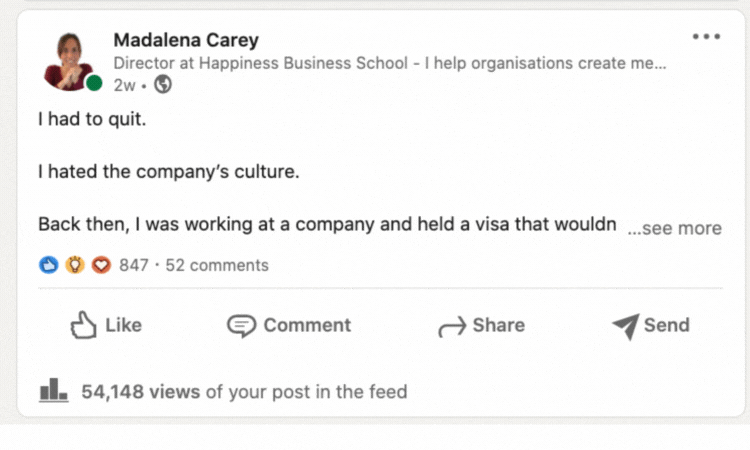750x450 pixels.
Task: Click the 2w post timestamp
Action: [124, 85]
